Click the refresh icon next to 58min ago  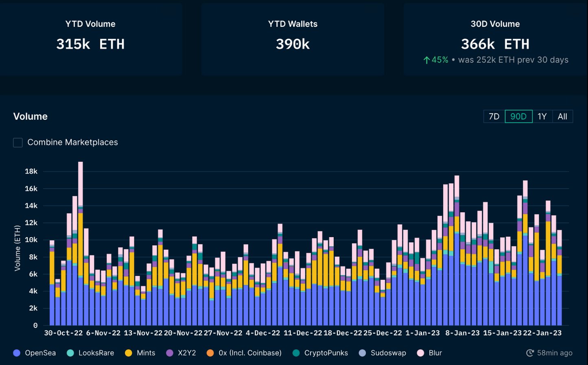coord(530,353)
